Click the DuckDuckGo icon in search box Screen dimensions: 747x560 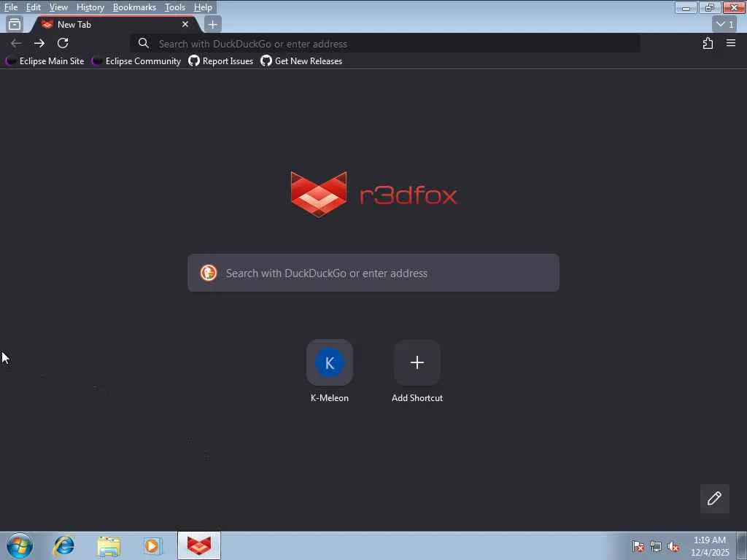pyautogui.click(x=208, y=273)
